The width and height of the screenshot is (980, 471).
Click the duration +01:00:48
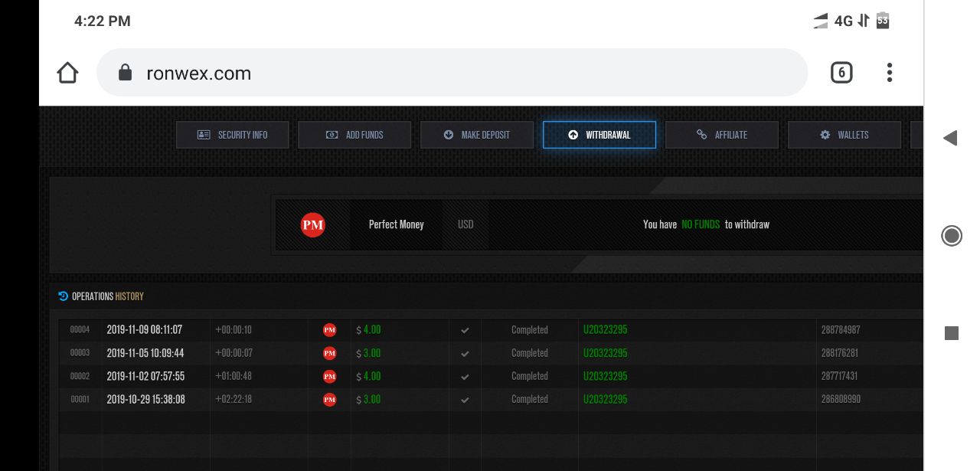(x=234, y=376)
